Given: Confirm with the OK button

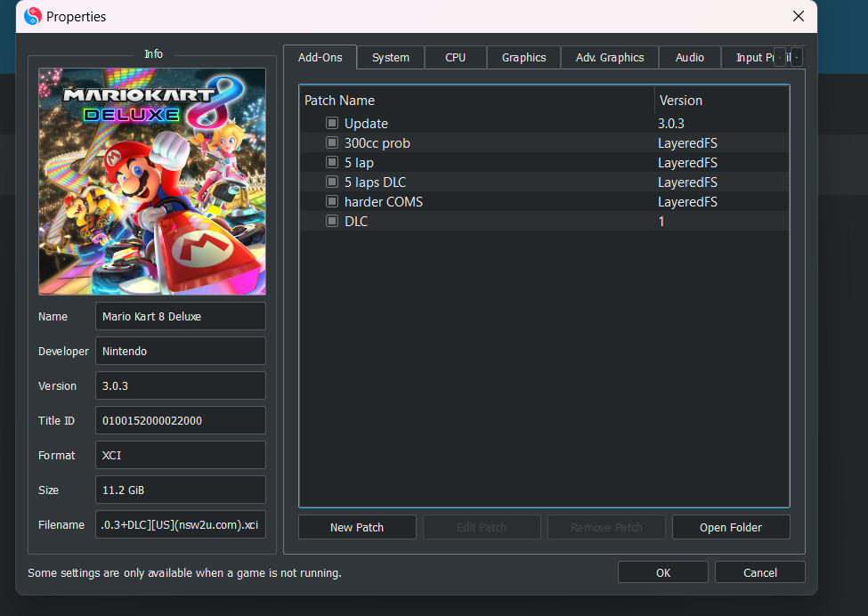Looking at the screenshot, I should tap(663, 573).
